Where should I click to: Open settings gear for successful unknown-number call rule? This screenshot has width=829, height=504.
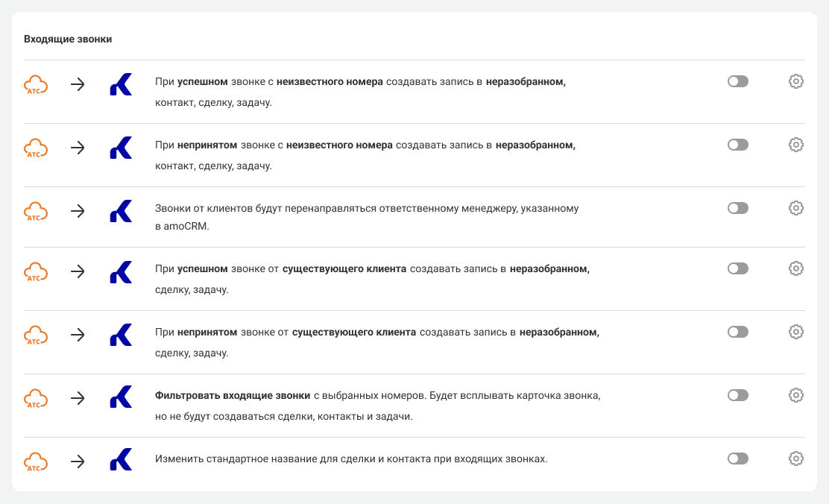(x=795, y=81)
